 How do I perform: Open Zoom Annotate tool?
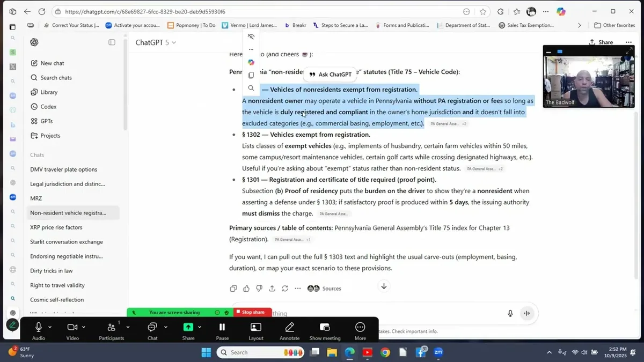point(289,330)
